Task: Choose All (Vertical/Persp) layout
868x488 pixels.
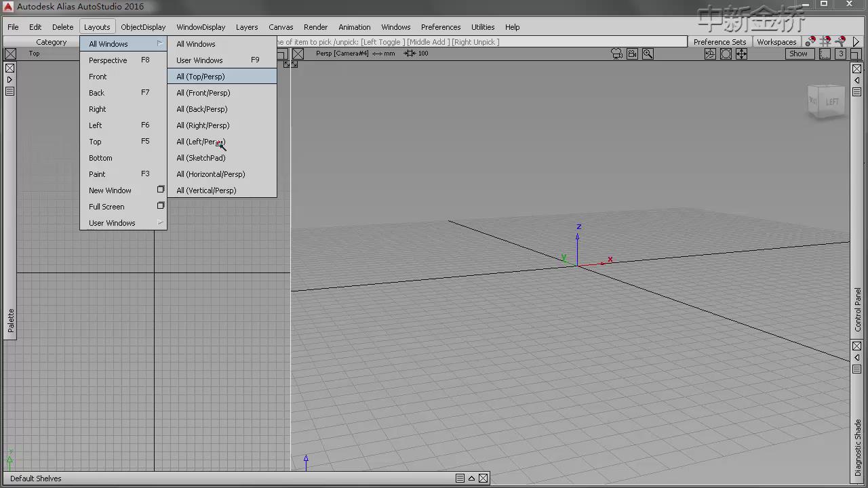Action: [222, 190]
